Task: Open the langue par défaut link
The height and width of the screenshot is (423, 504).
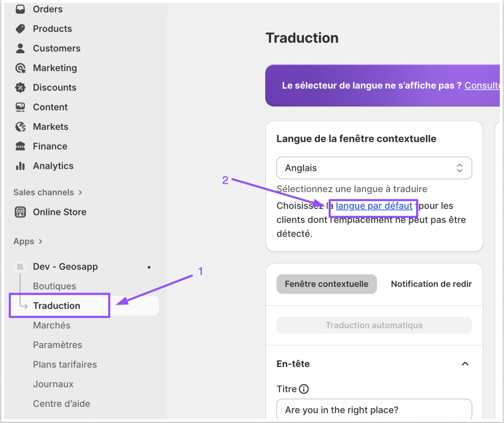Action: coord(374,206)
